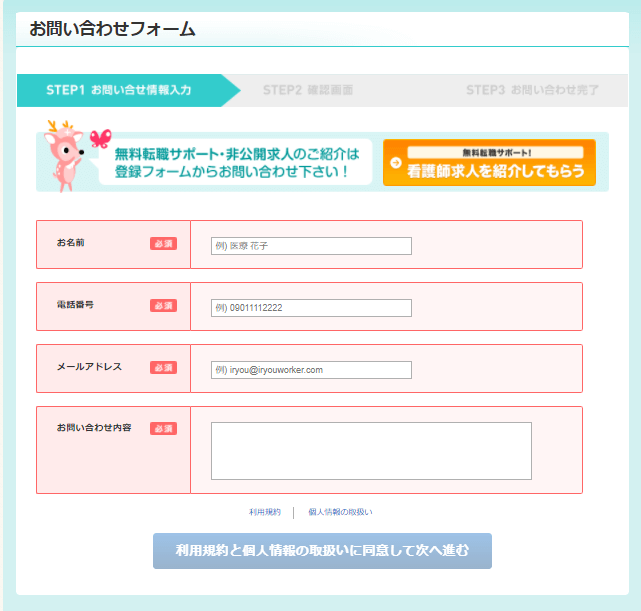
Task: Submit with the blue 同意して次へ進む button
Action: coord(322,551)
